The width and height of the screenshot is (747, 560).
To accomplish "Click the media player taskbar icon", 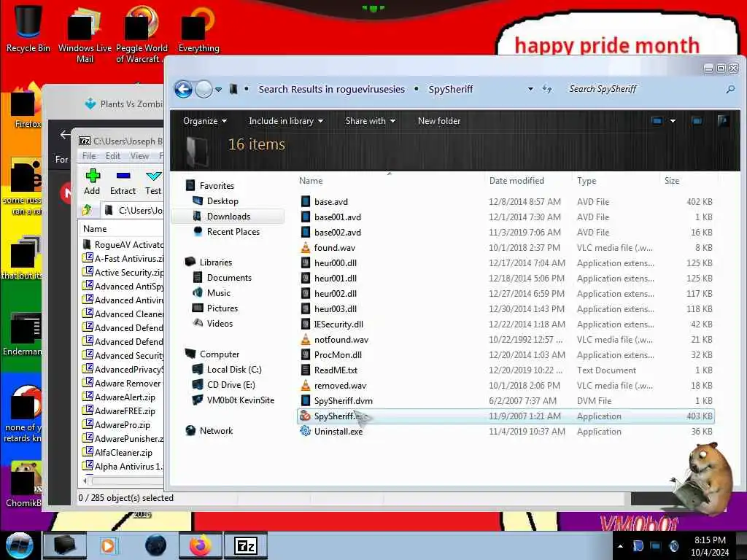I will (109, 545).
